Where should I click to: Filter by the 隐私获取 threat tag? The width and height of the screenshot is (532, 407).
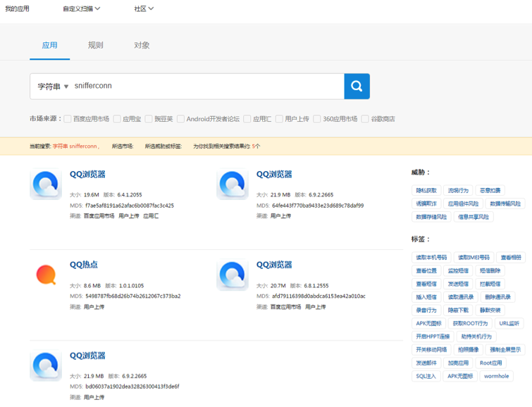click(426, 190)
